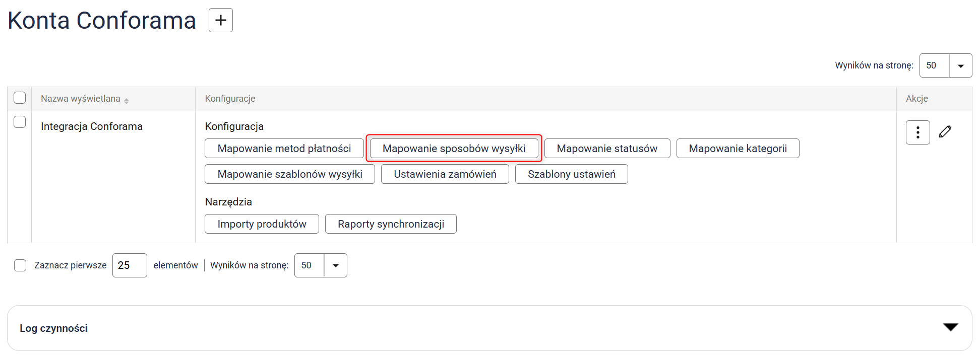980x357 pixels.
Task: Tick the select-all checkbox in table header
Action: click(x=20, y=98)
